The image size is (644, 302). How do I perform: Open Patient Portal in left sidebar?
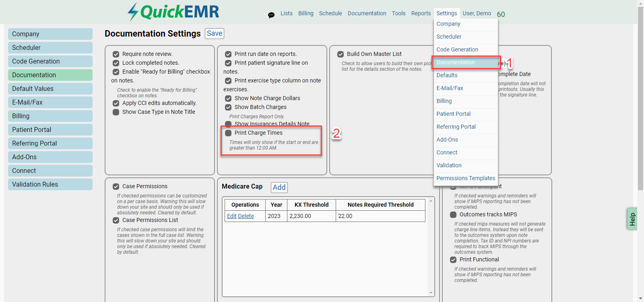50,130
